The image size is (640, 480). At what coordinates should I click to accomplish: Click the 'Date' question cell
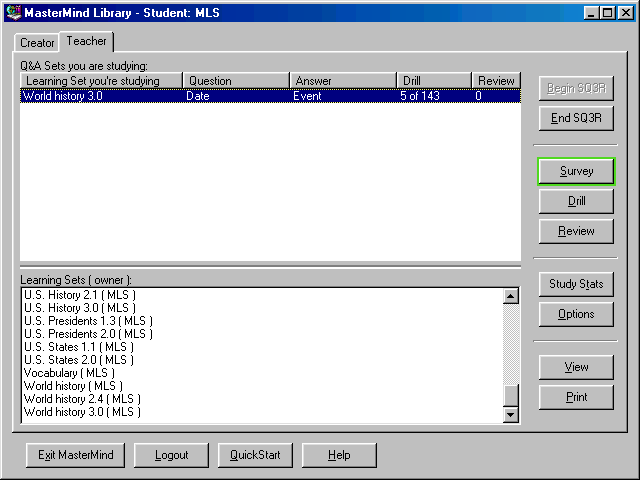coord(198,96)
